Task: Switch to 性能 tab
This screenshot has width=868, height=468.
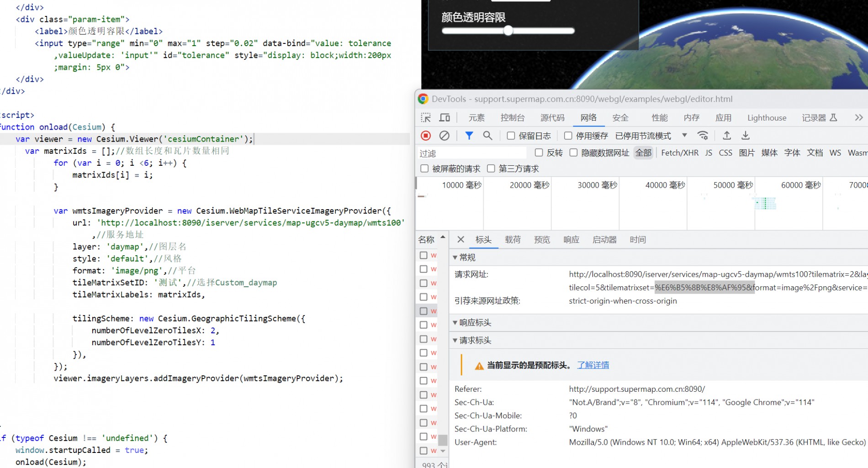Action: [x=660, y=118]
